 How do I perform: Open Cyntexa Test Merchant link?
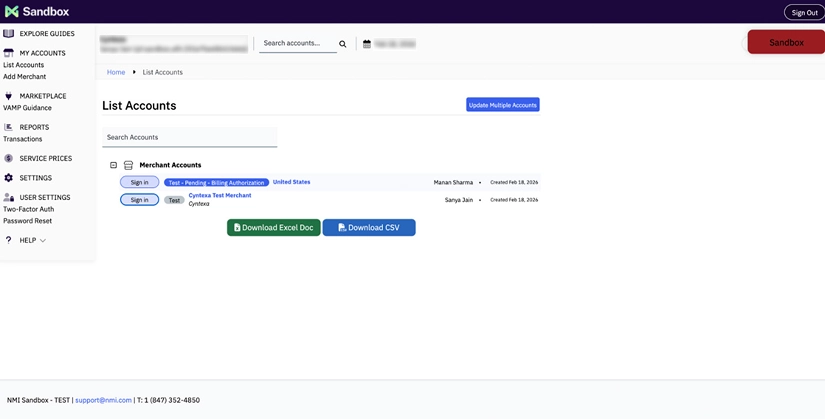point(220,195)
